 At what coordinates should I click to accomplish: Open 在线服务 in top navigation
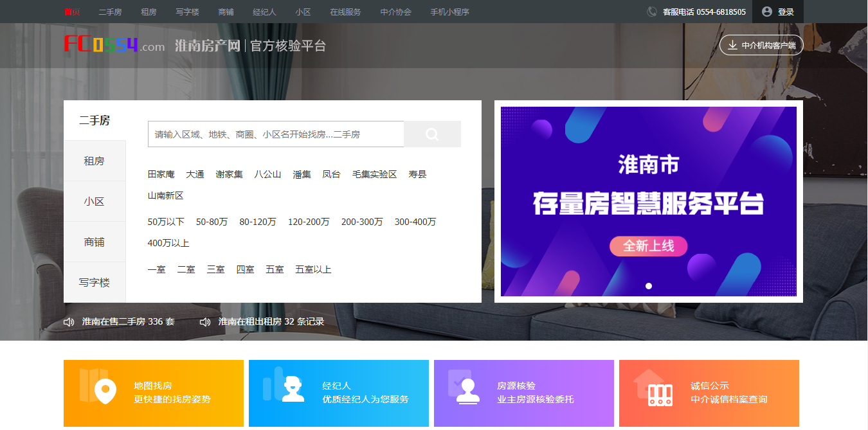pyautogui.click(x=345, y=12)
